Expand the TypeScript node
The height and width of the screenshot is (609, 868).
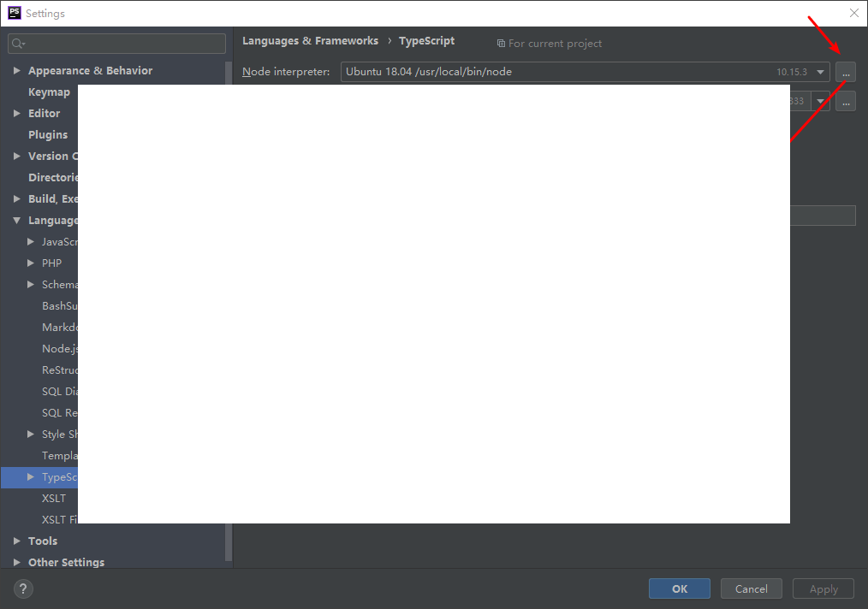(31, 476)
